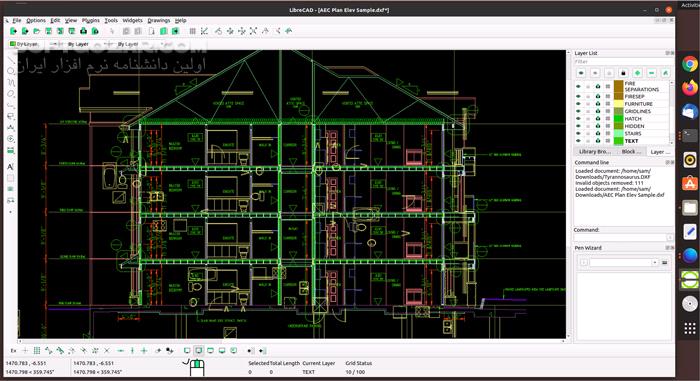
Task: Click the Edit layer attributes icon
Action: tap(665, 73)
